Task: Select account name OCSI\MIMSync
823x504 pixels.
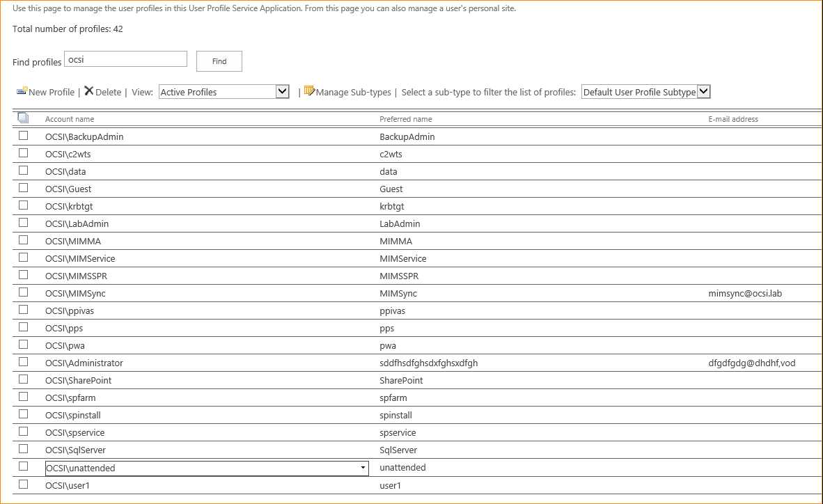Action: point(75,294)
